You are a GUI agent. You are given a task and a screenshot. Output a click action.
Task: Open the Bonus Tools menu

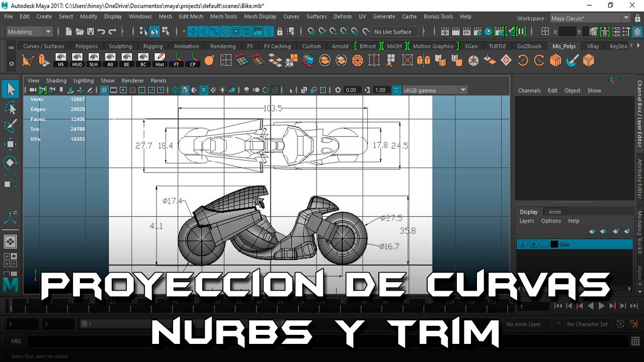438,17
